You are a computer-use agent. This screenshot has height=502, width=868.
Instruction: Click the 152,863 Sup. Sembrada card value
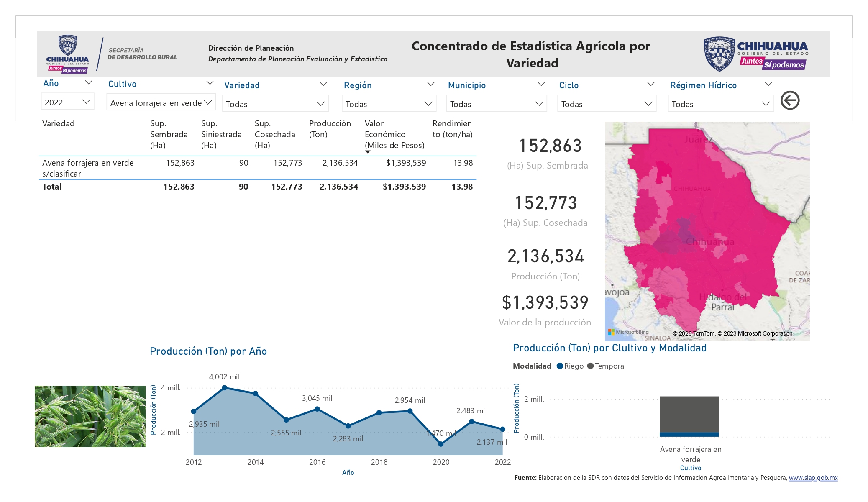[x=550, y=146]
